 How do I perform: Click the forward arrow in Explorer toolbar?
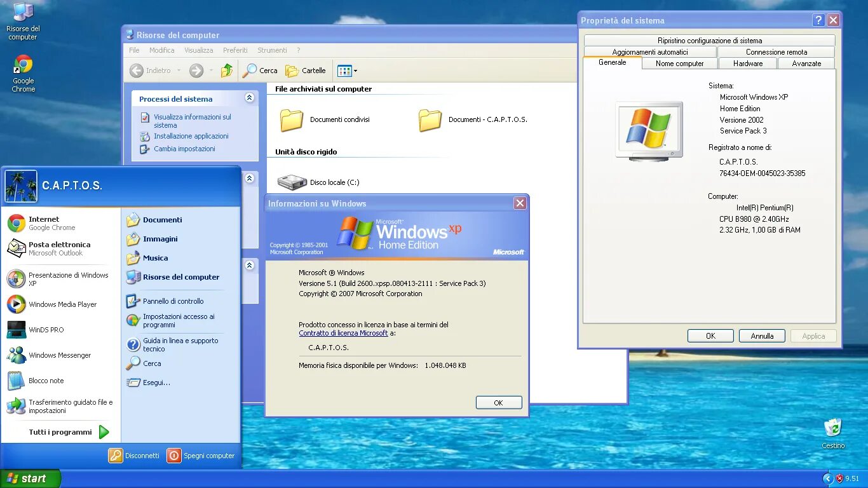(x=196, y=71)
